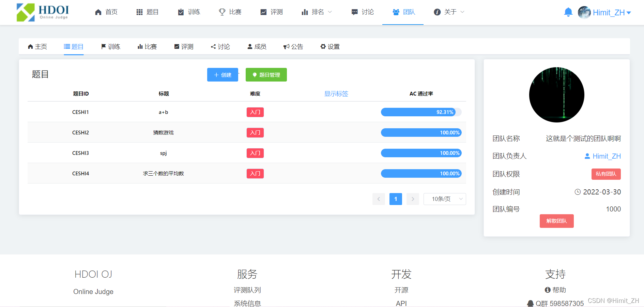Click 入门 difficulty tag for CESHI1
Image resolution: width=644 pixels, height=307 pixels.
click(255, 112)
